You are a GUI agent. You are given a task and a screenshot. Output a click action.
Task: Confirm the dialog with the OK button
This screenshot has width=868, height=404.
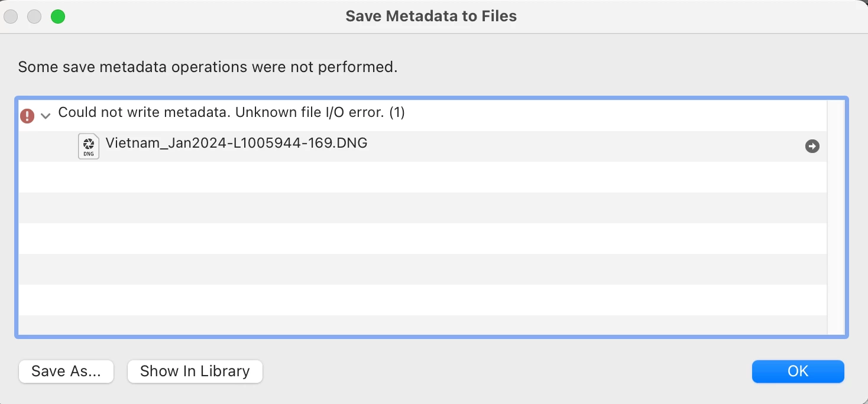click(798, 372)
